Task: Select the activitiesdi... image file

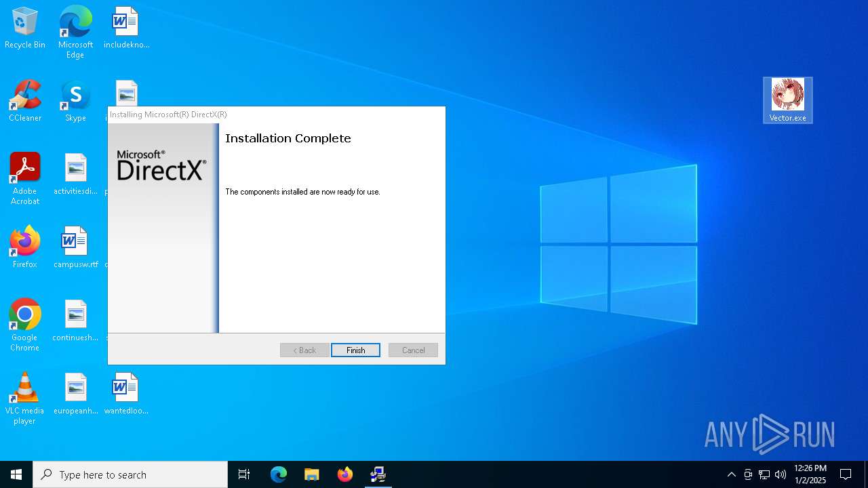Action: (75, 175)
